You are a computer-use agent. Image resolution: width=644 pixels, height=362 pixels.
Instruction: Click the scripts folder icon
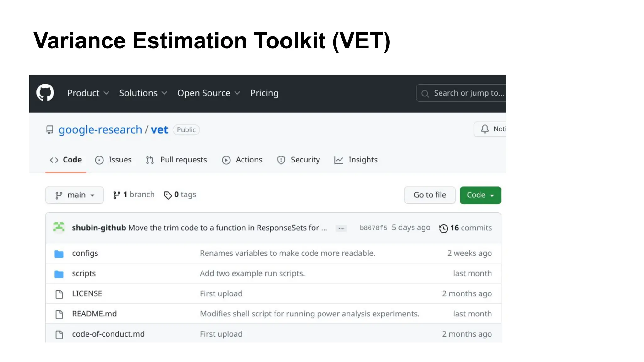coord(59,274)
